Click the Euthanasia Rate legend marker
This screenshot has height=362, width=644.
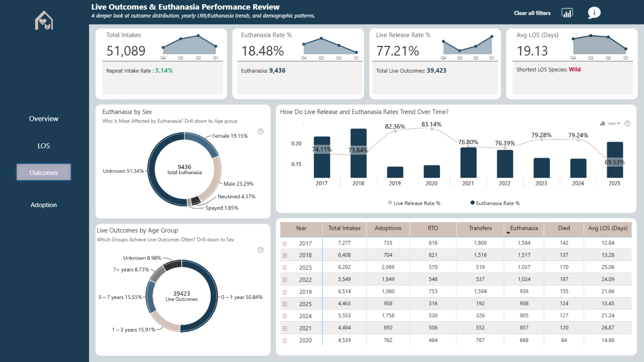click(473, 203)
